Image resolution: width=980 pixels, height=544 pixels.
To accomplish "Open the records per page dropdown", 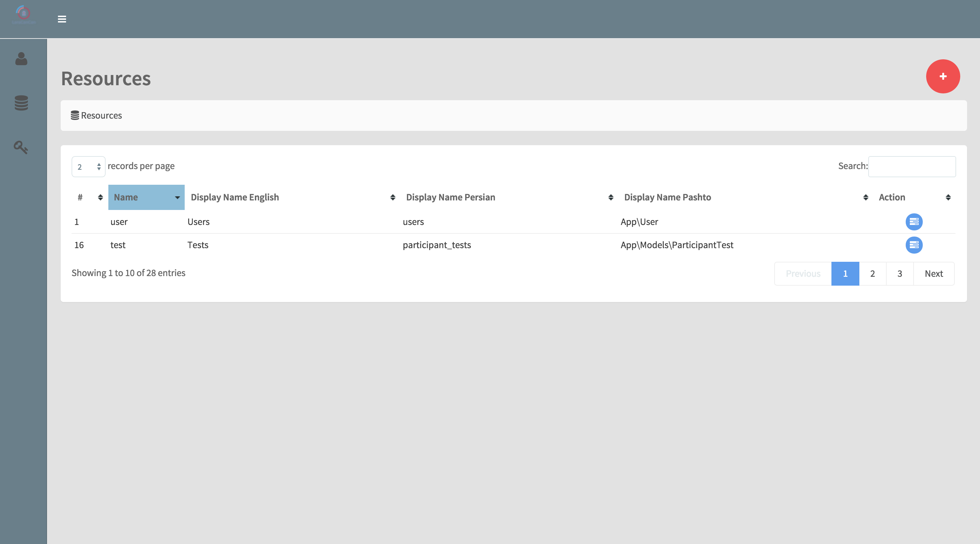I will click(x=88, y=167).
